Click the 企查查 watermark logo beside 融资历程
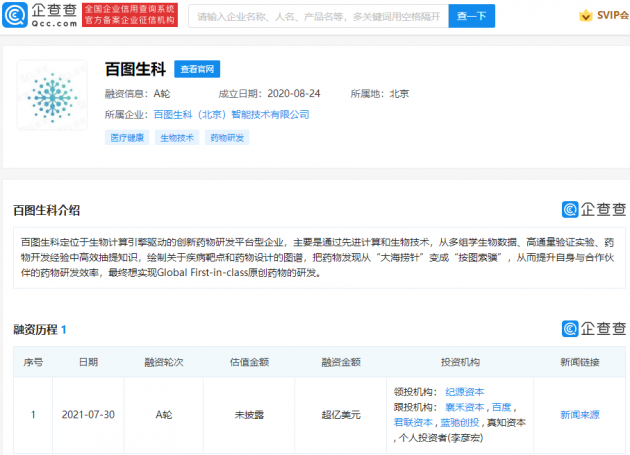The height and width of the screenshot is (455, 630). point(593,328)
